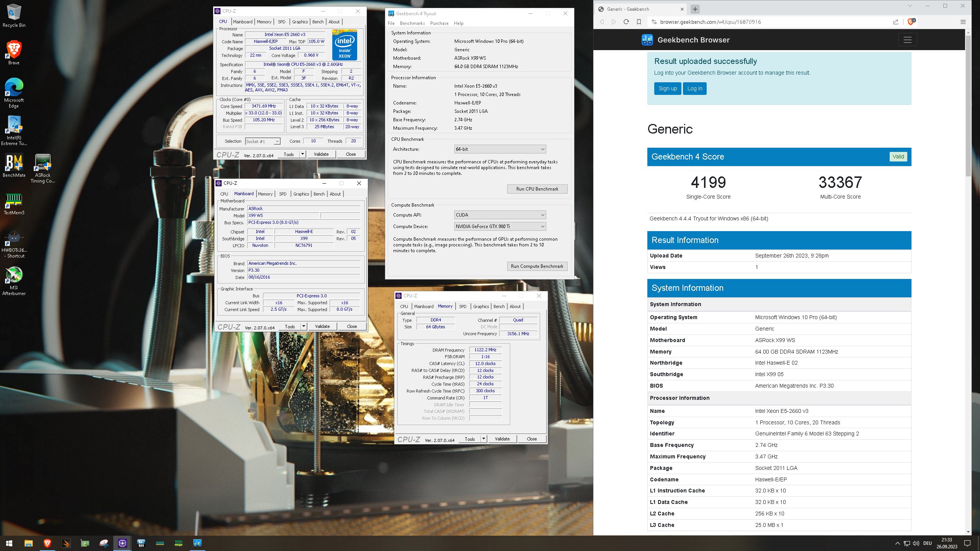Open Brave Shields lion icon

(x=911, y=22)
